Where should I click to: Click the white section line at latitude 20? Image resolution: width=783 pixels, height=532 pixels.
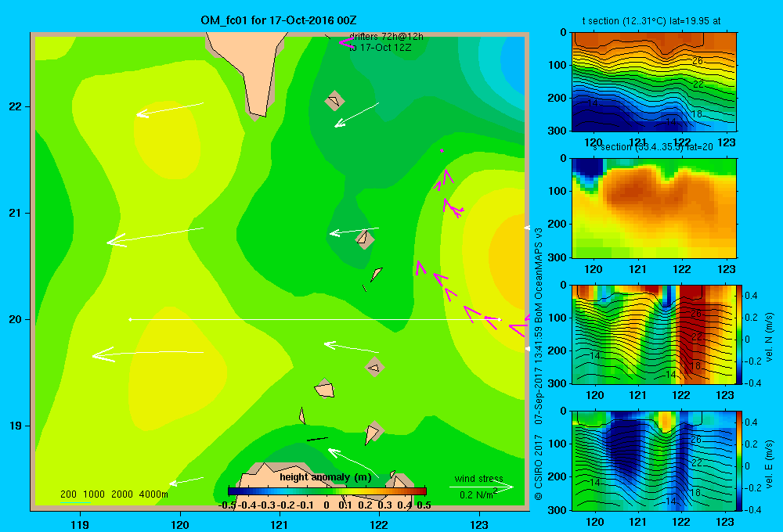(x=316, y=319)
